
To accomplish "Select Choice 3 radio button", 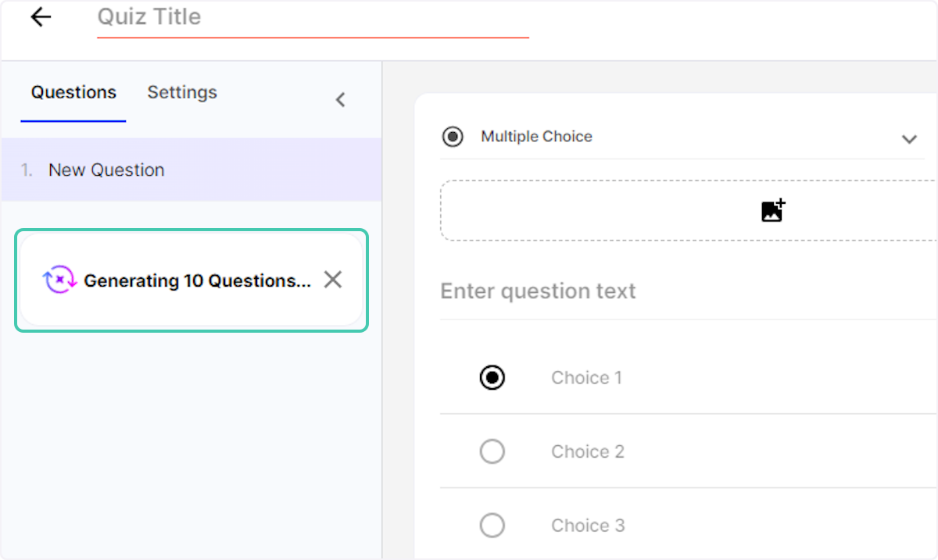I will [x=492, y=525].
